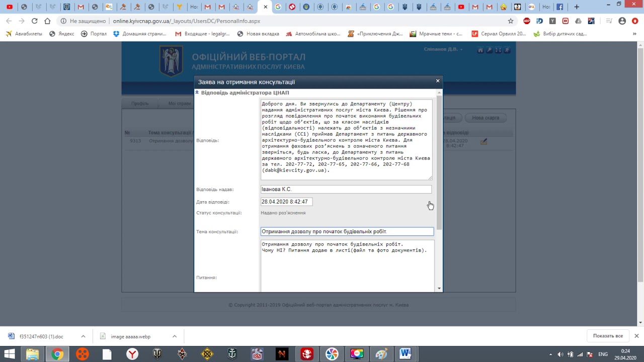Click the Тема консультації input field
Image resolution: width=644 pixels, height=362 pixels.
347,231
